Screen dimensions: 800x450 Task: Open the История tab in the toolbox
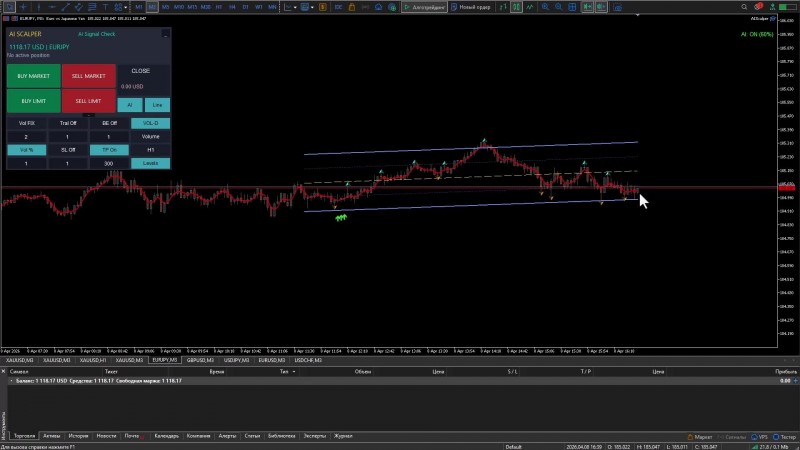[78, 436]
